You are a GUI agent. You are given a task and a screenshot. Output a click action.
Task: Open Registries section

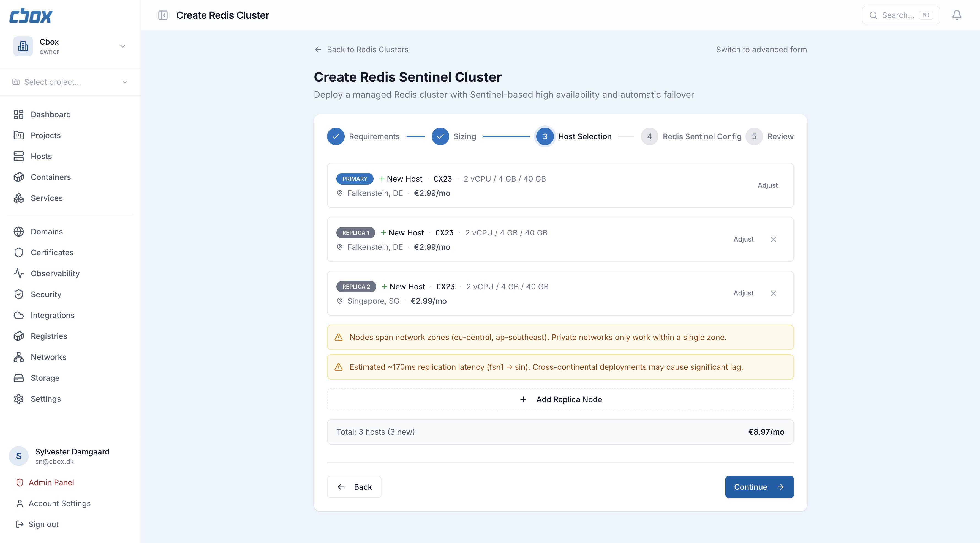[49, 336]
